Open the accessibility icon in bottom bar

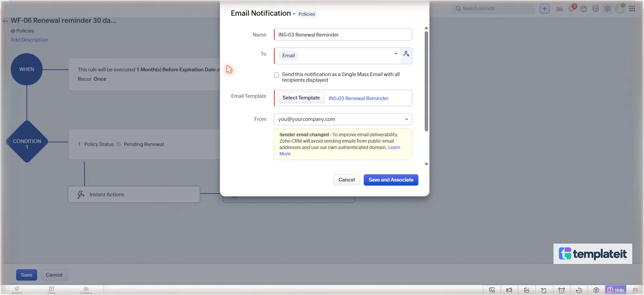[x=596, y=290]
